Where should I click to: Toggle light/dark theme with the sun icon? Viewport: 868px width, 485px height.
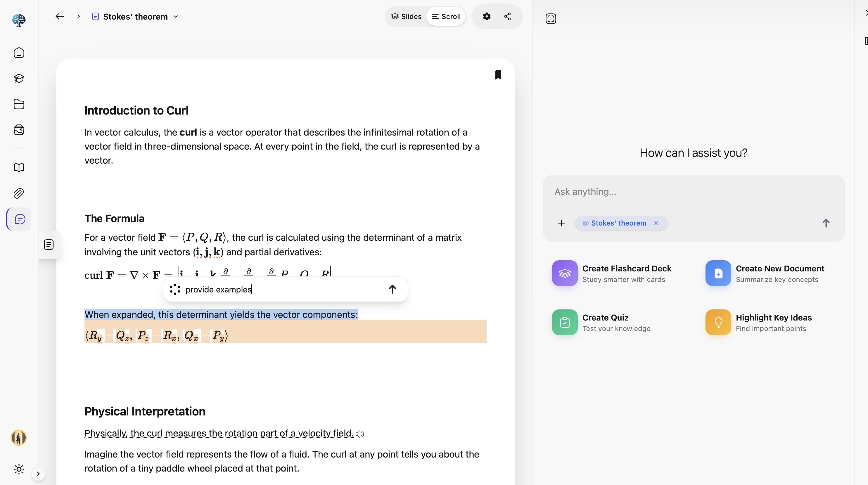19,469
